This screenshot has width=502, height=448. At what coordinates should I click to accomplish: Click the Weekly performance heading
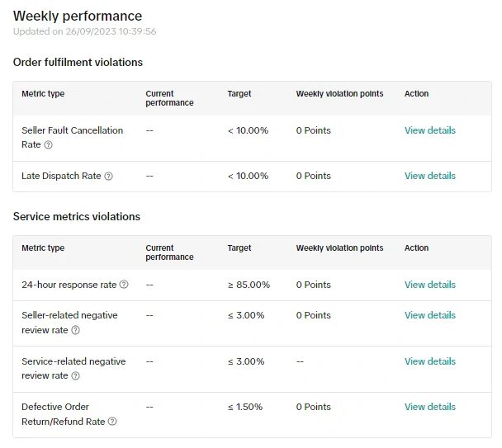(x=78, y=16)
